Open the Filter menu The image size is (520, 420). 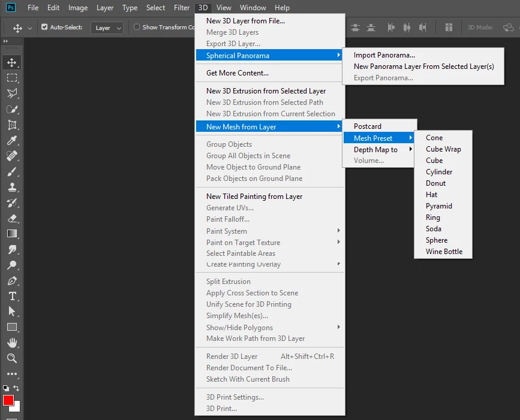point(182,8)
